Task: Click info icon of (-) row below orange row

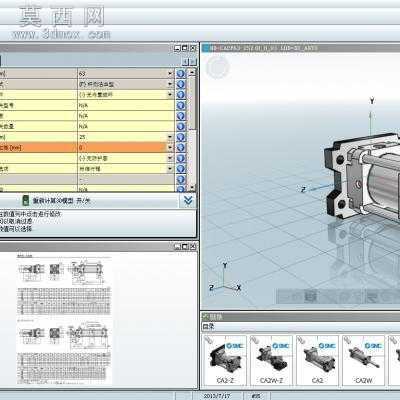Action: (181, 158)
